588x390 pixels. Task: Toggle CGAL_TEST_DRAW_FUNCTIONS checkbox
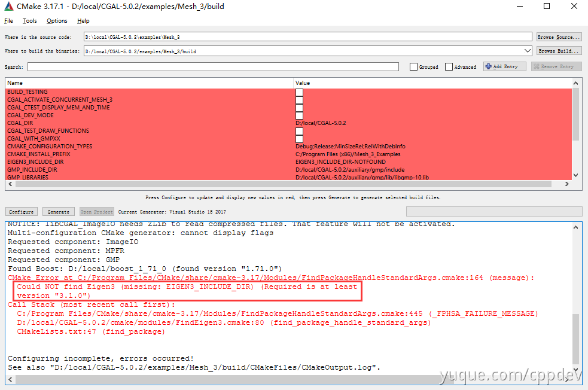click(299, 131)
